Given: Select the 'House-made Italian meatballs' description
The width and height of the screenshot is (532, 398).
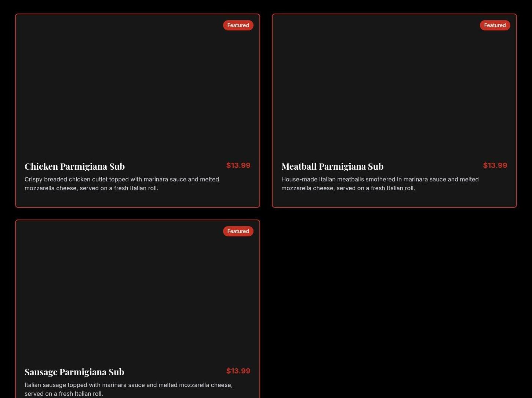Looking at the screenshot, I should click(380, 184).
